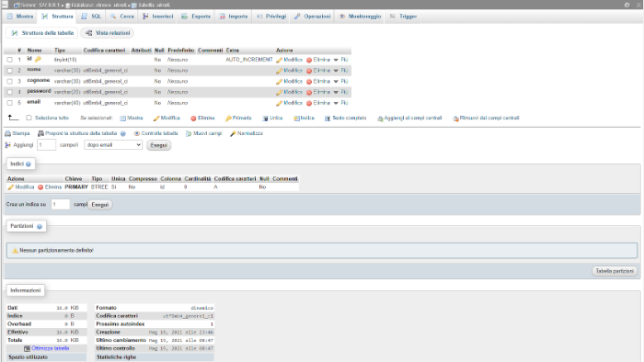Open page settings gear icon top right
644x362 pixels.
627,5
